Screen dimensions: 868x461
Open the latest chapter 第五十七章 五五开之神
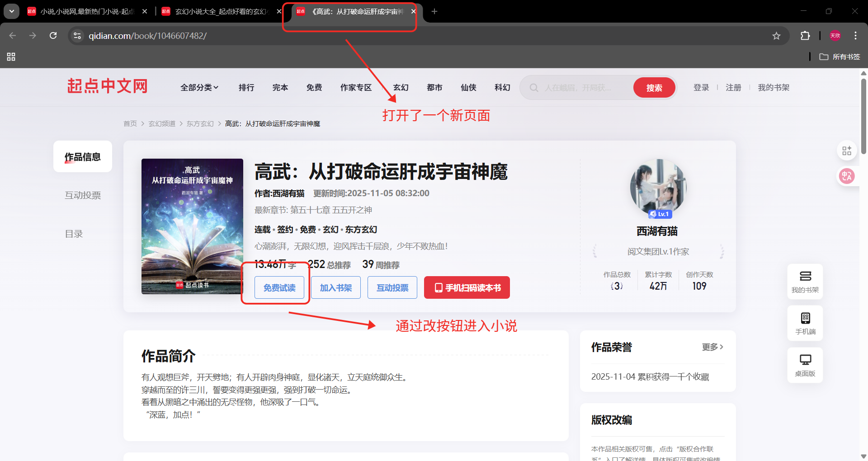[x=331, y=210]
